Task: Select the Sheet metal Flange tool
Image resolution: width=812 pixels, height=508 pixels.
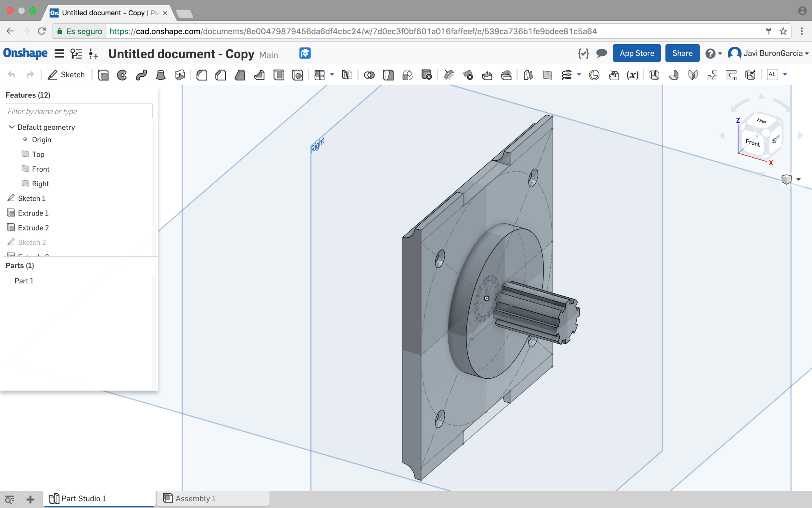Action: (x=674, y=74)
